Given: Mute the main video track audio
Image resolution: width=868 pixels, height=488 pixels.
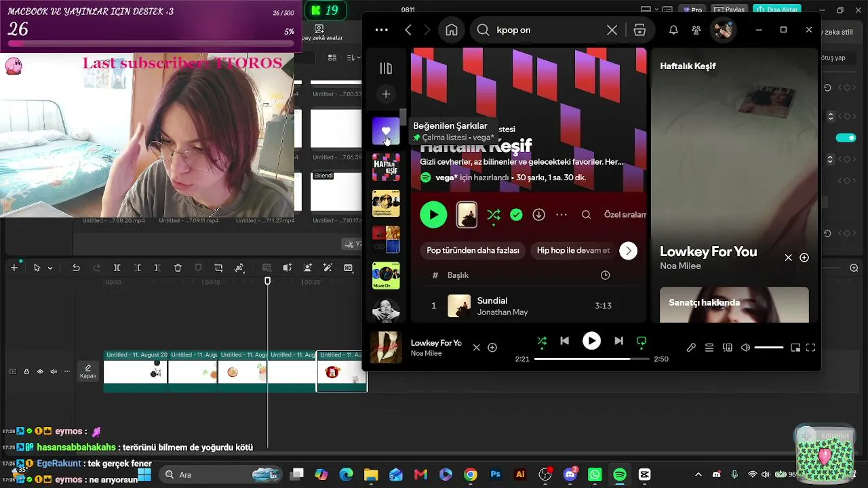Looking at the screenshot, I should [x=54, y=371].
